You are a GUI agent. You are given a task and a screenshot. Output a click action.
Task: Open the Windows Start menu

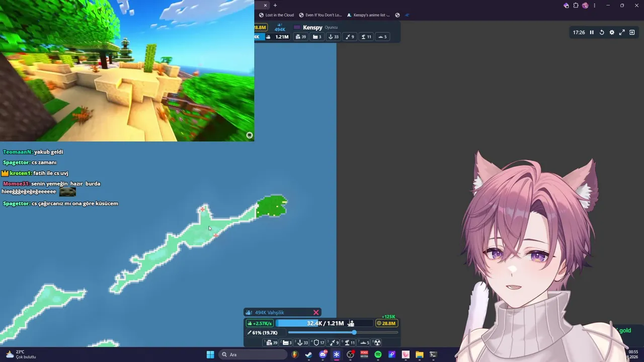(x=210, y=354)
